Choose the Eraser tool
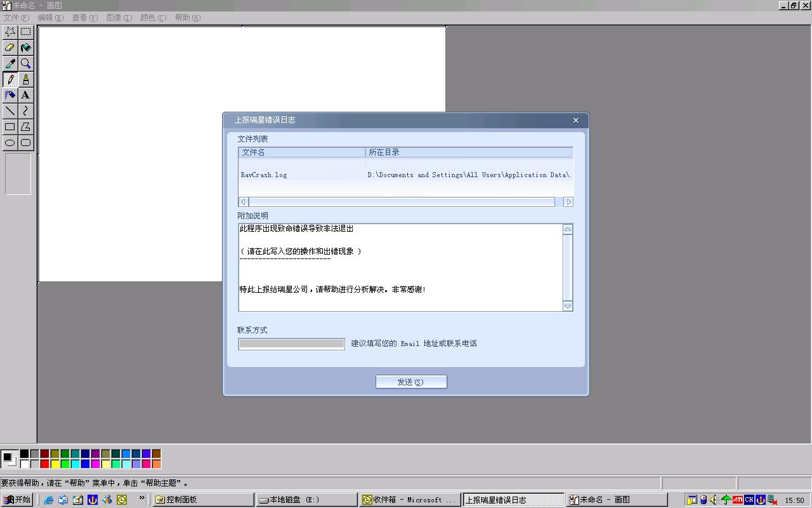Viewport: 812px width, 508px height. (x=10, y=47)
